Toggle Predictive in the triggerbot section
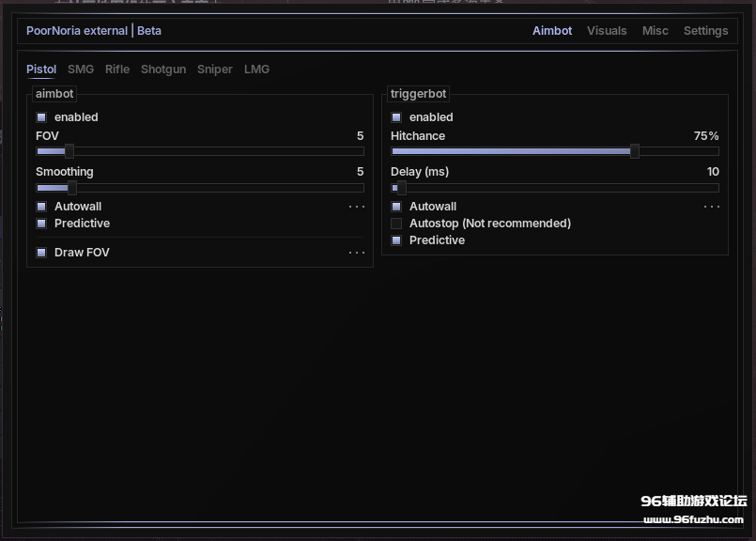 coord(396,240)
